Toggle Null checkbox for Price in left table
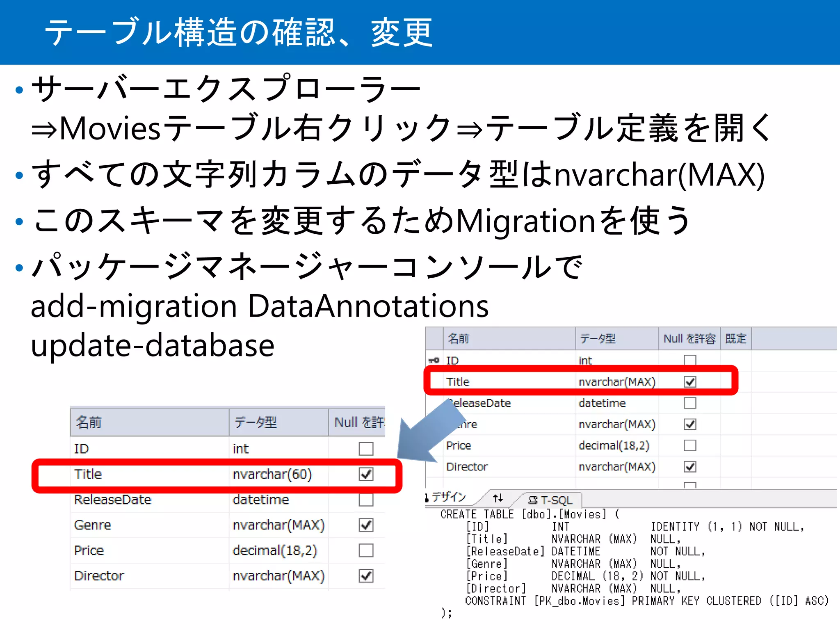Screen dimensions: 840x630 [x=366, y=550]
